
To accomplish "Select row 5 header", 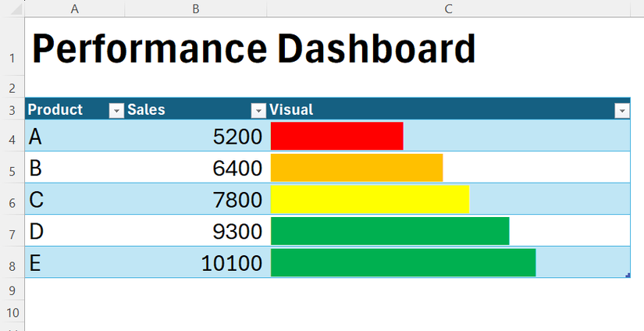I will (x=12, y=168).
